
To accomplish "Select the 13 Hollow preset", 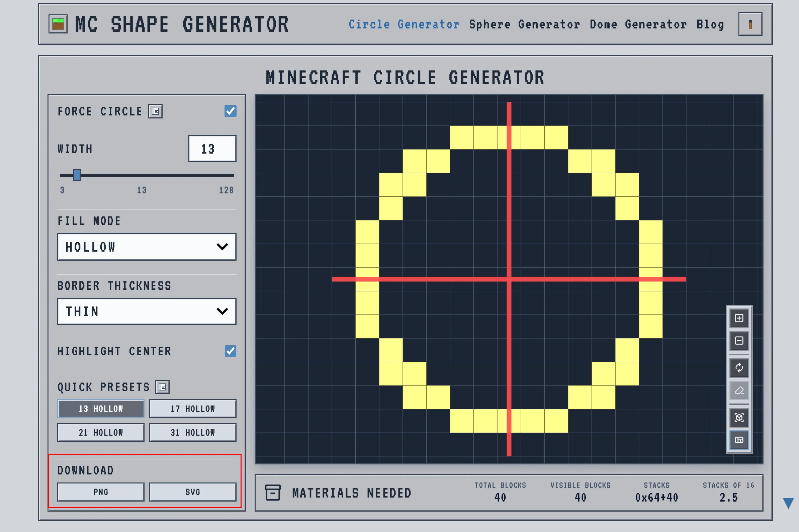I will 101,409.
